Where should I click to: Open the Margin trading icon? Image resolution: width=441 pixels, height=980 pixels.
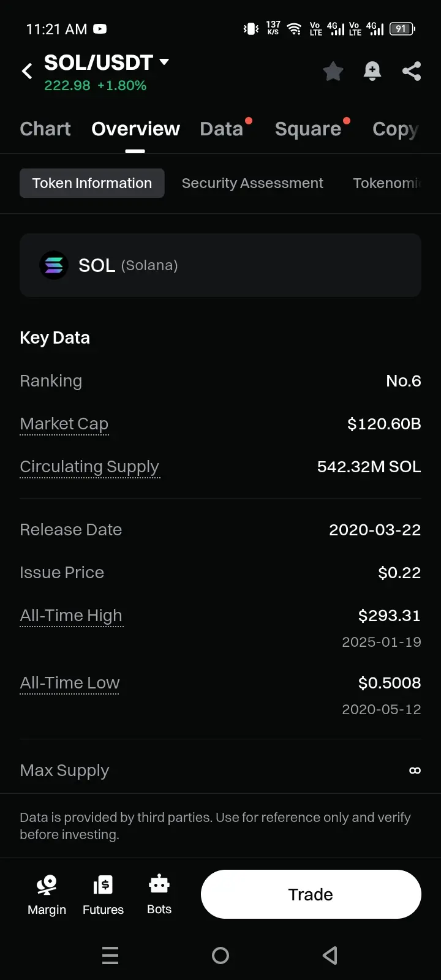(47, 885)
